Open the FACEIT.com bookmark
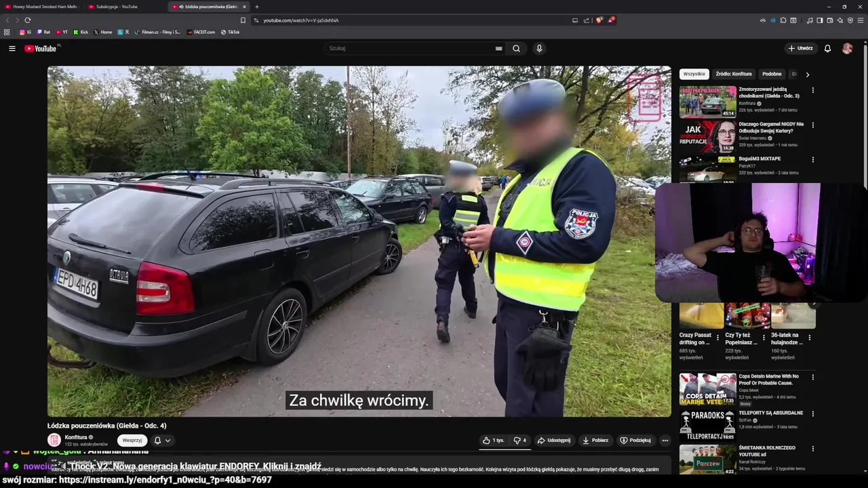Screen dimensions: 868x488 (x=201, y=32)
